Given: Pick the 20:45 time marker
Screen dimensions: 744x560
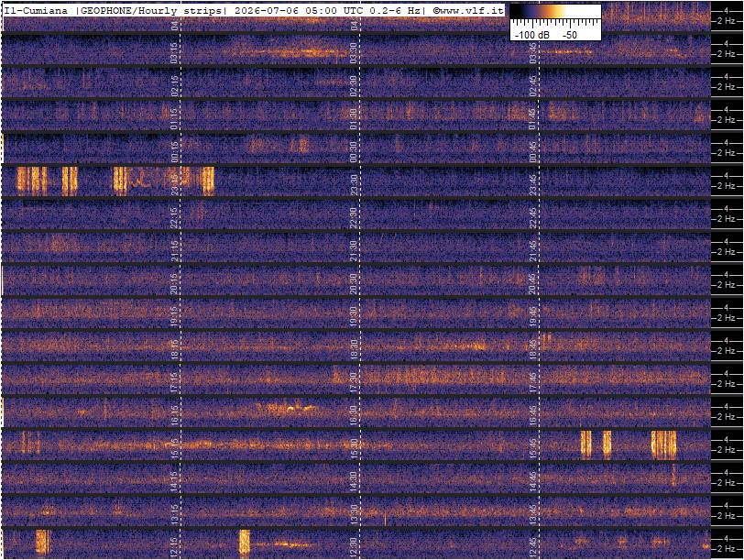Looking at the screenshot, I should coord(533,284).
